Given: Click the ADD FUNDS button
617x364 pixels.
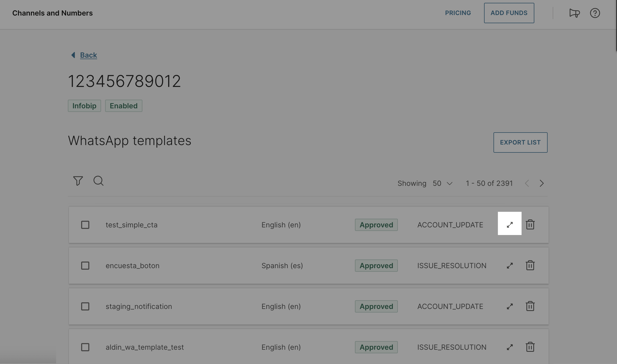Looking at the screenshot, I should [x=509, y=13].
